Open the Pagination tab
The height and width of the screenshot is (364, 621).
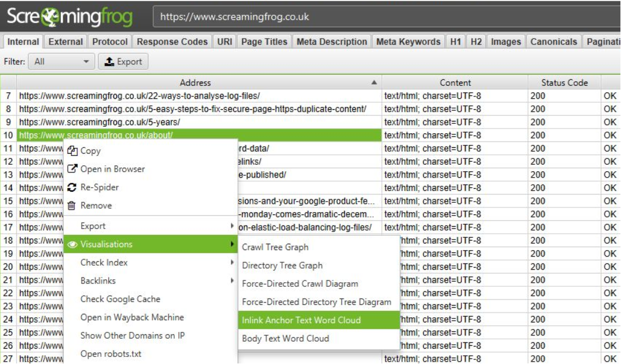coord(602,41)
